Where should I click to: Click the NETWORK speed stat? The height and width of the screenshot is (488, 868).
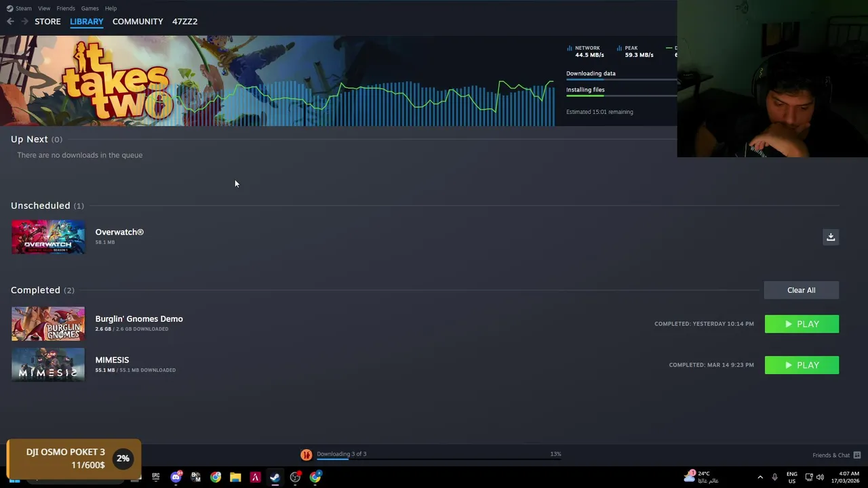tap(586, 52)
